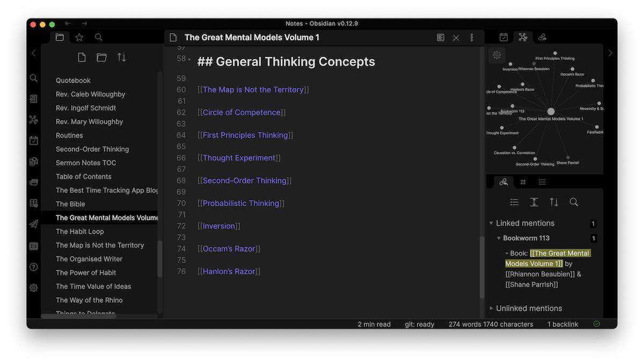Open today's daily note from ribbon
The height and width of the screenshot is (364, 644).
34,141
